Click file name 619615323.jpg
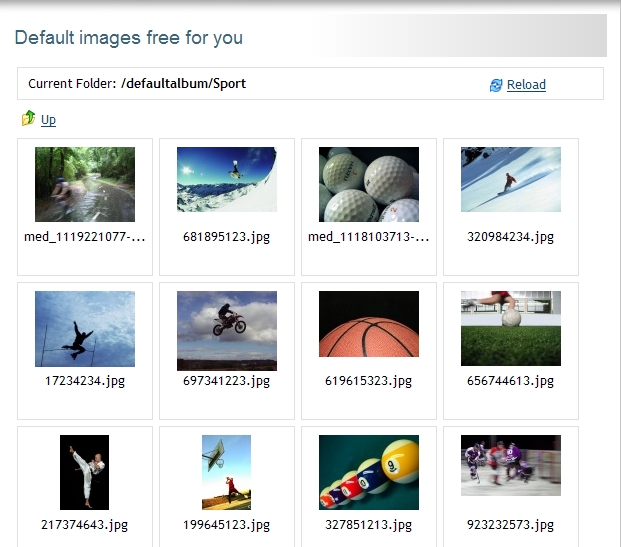Viewport: 621px width, 547px height. pyautogui.click(x=369, y=381)
